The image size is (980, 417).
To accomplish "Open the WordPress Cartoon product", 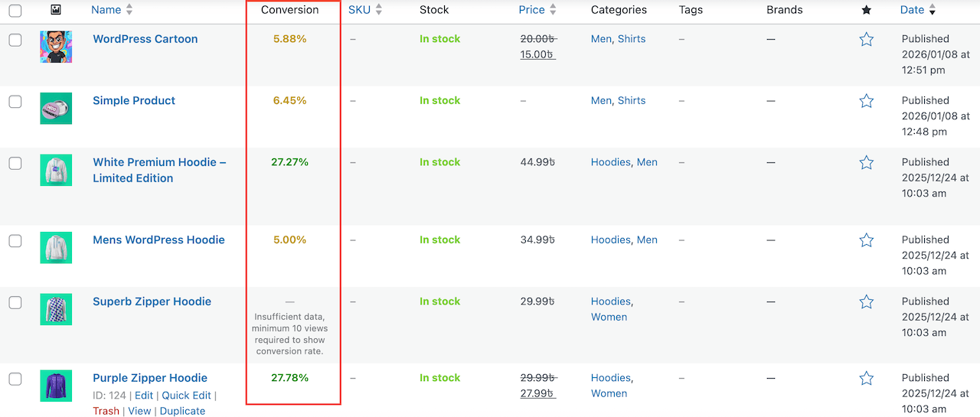I will tap(145, 39).
